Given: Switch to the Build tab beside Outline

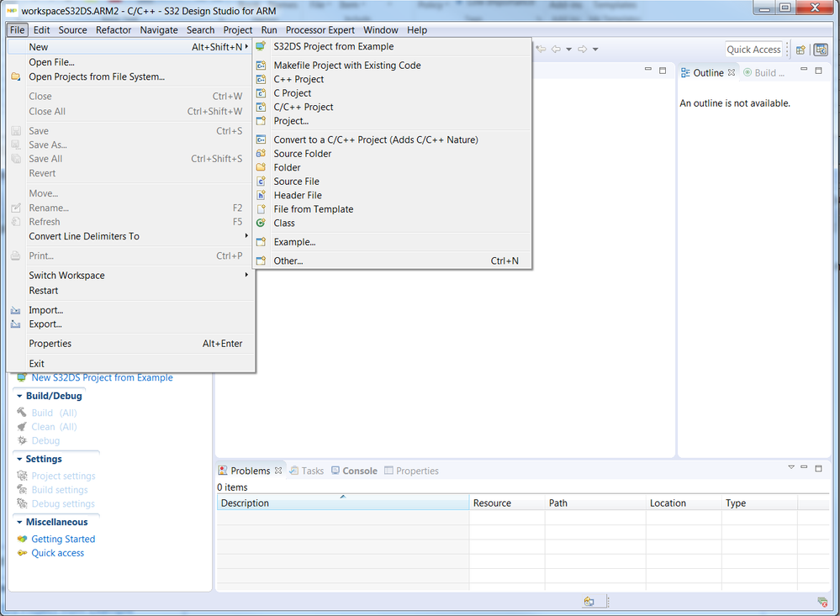Looking at the screenshot, I should pyautogui.click(x=764, y=73).
